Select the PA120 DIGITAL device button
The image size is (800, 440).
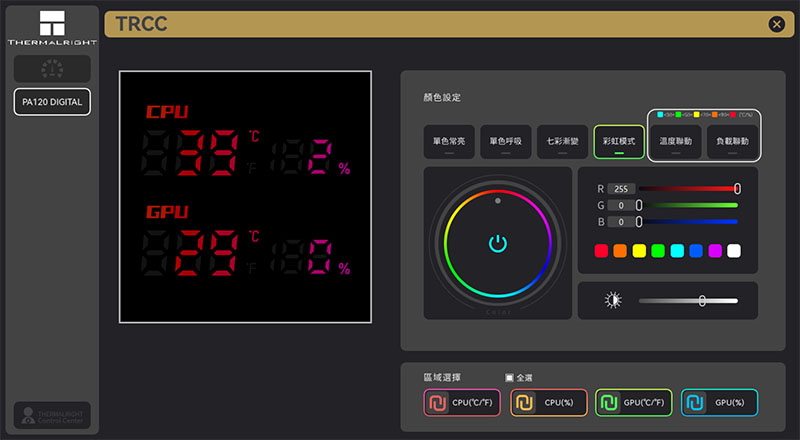tap(52, 102)
